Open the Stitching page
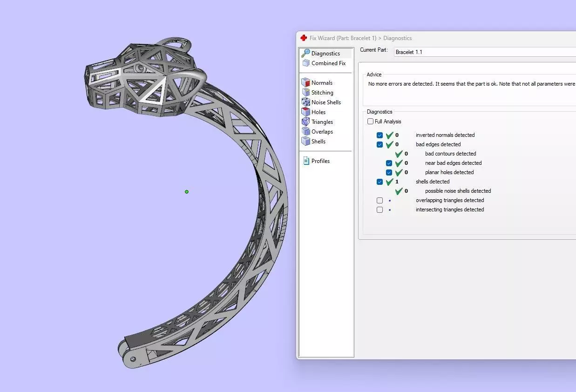The image size is (576, 392). 322,93
